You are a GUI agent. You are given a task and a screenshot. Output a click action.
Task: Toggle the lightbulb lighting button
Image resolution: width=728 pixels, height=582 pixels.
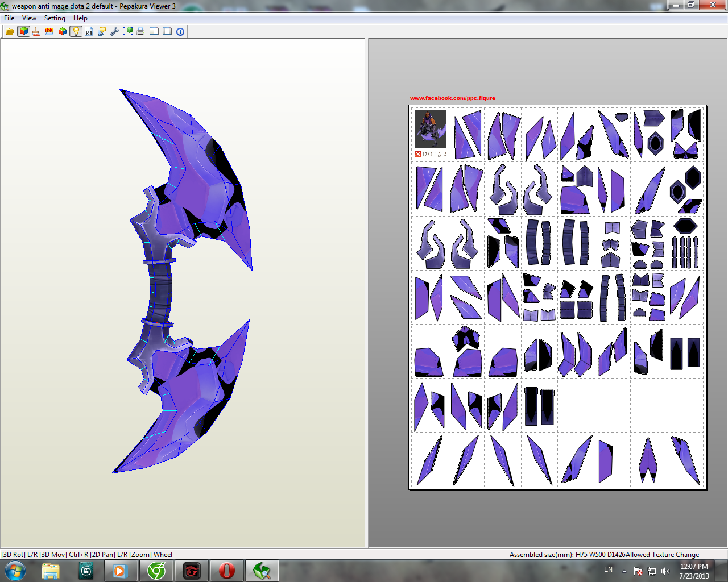click(x=76, y=32)
